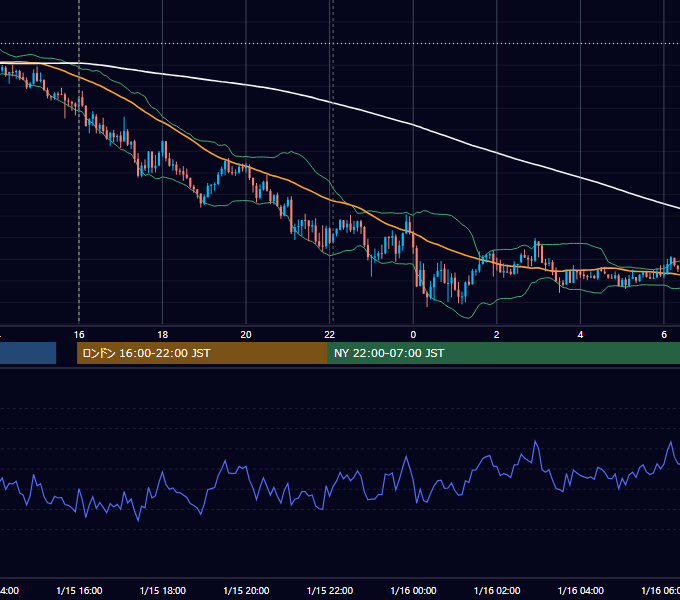Click the 1/15 18:00 date label
This screenshot has height=600, width=680.
click(163, 590)
